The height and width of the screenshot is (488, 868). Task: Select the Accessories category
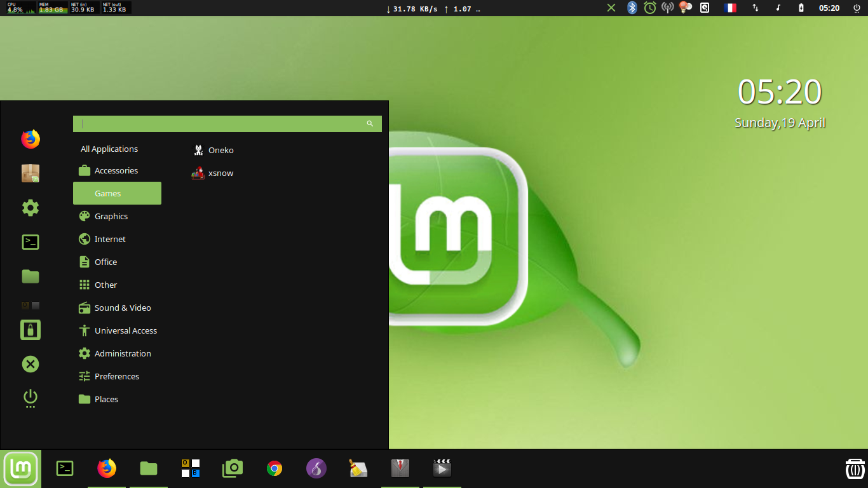coord(117,170)
